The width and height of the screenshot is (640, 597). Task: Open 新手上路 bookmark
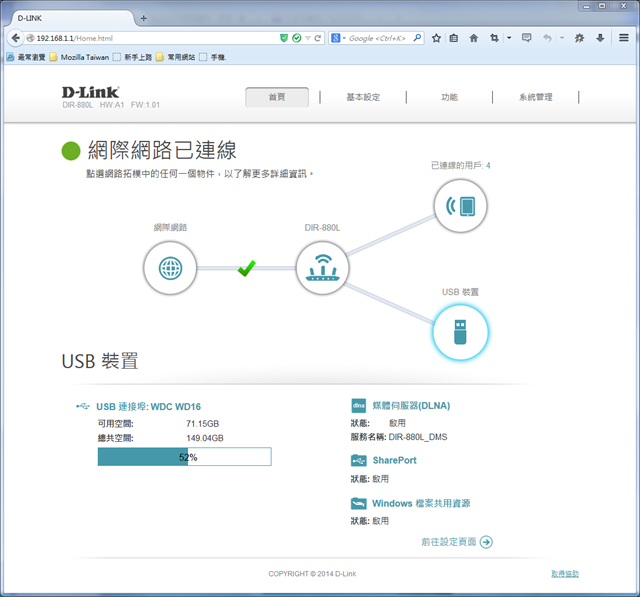pos(133,57)
